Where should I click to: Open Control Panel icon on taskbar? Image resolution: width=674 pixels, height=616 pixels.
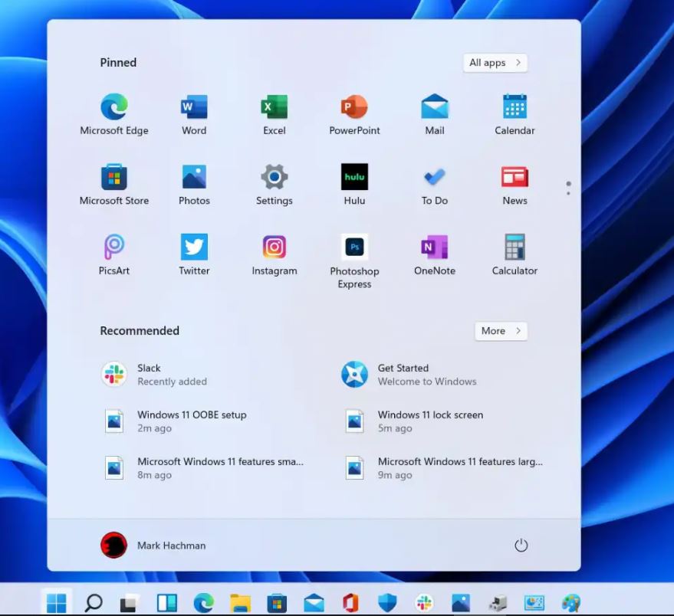[x=534, y=603]
